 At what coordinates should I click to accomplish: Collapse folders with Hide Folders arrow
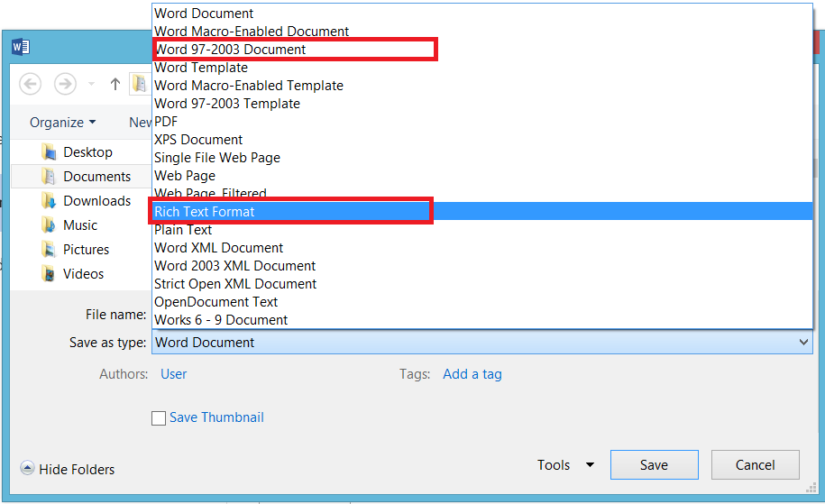27,468
